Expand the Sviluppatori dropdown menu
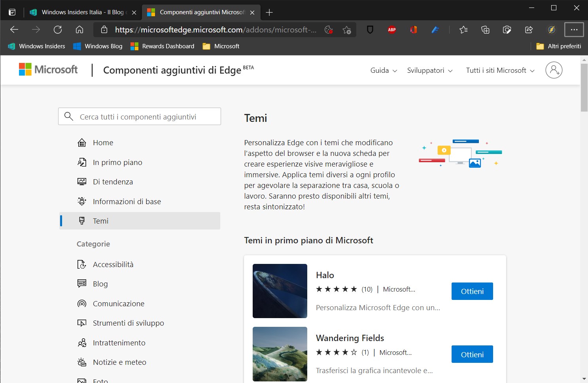This screenshot has width=588, height=383. click(x=430, y=70)
